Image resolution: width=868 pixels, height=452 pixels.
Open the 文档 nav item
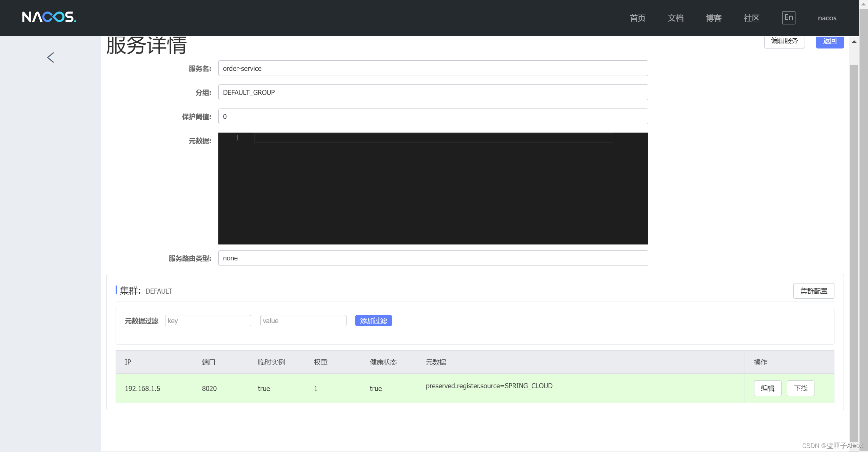pyautogui.click(x=675, y=18)
